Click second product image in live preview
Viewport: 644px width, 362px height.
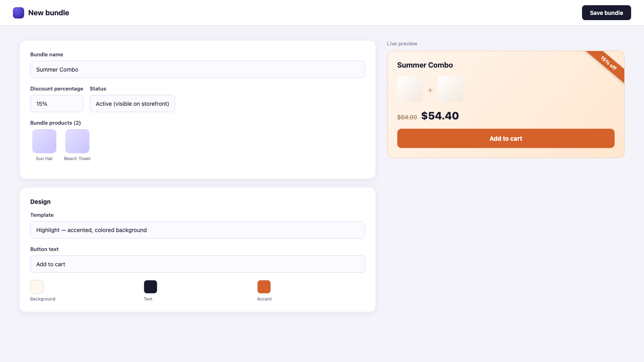tap(450, 89)
